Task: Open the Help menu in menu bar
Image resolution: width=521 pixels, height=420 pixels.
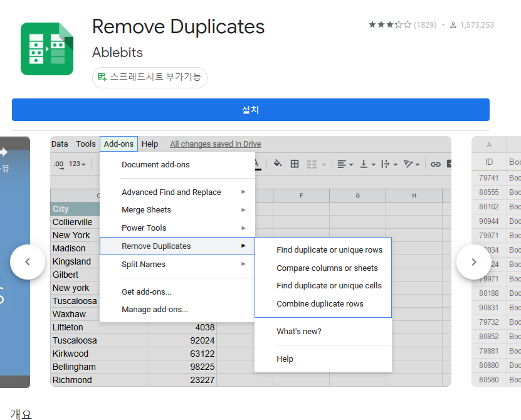Action: click(150, 144)
